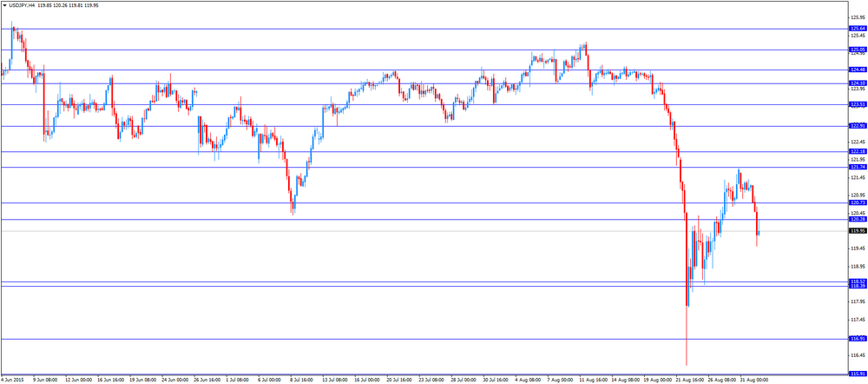Click the triangle arrow beside USDJPY,H4 title
This screenshot has height=384, width=868.
(3, 5)
